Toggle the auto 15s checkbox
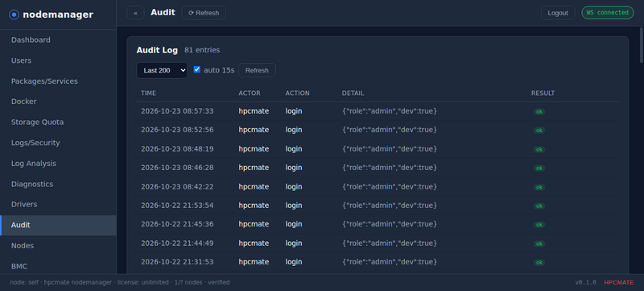The image size is (644, 291). [x=196, y=69]
